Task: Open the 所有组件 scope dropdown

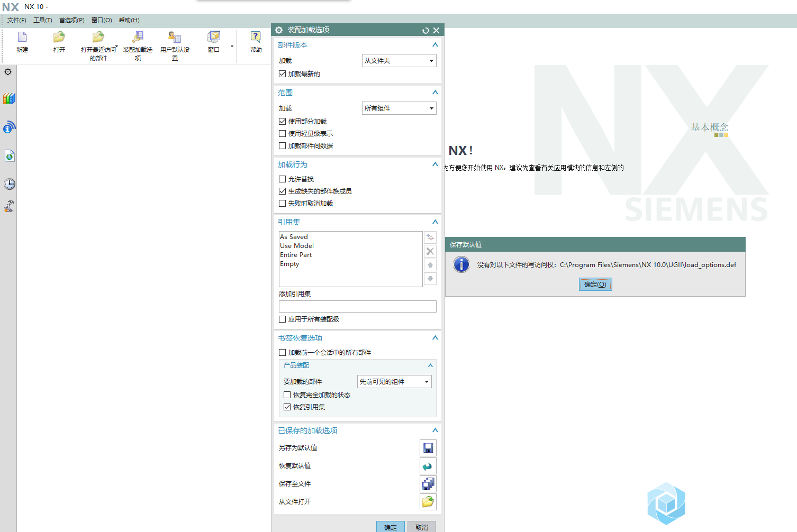Action: 399,108
